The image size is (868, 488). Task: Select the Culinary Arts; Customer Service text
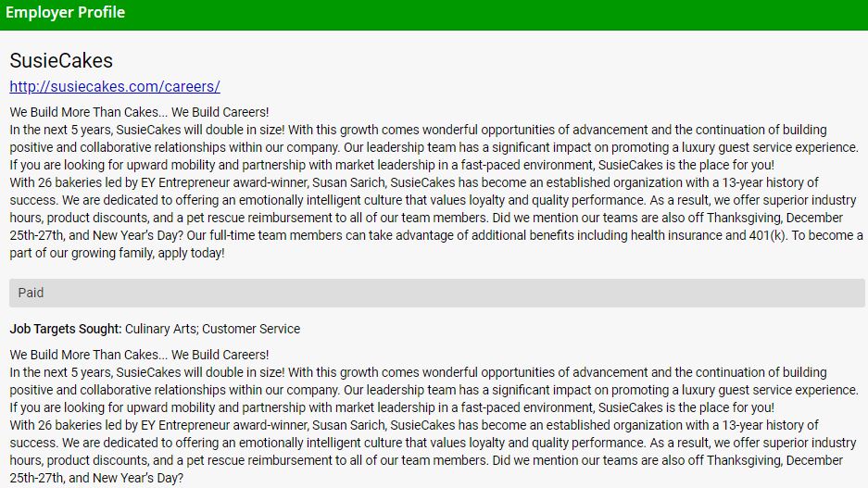click(x=213, y=329)
